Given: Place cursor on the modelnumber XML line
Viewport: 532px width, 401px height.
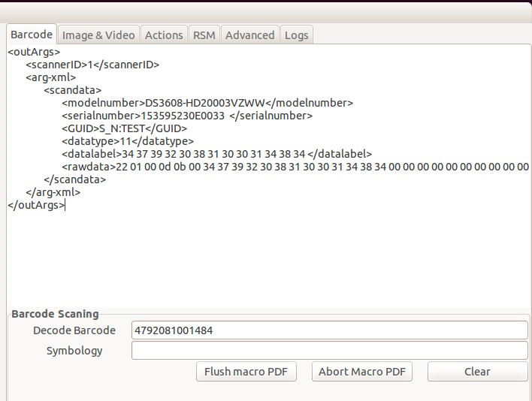Looking at the screenshot, I should click(x=207, y=103).
